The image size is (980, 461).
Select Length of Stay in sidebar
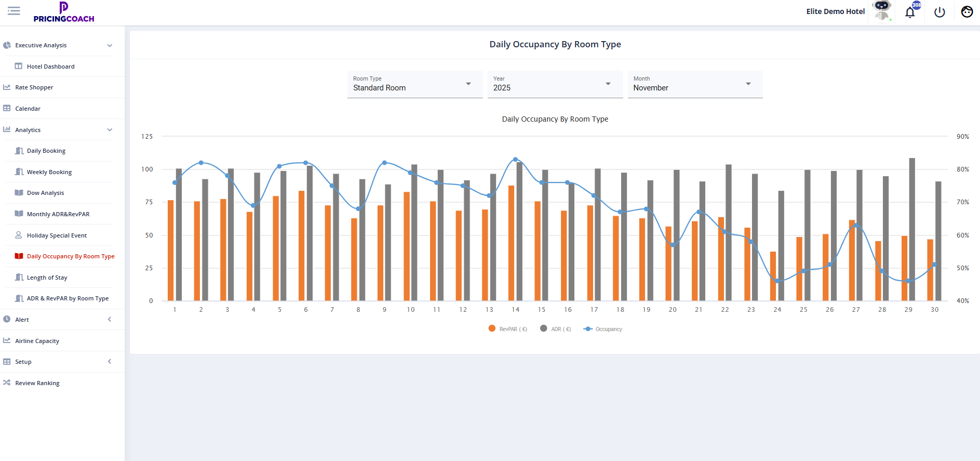[x=47, y=278]
